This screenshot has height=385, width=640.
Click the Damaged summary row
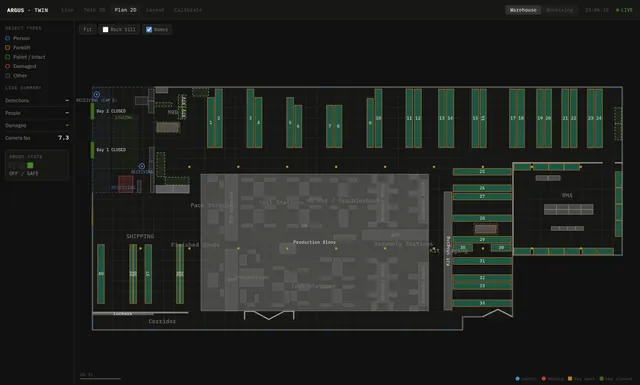click(x=37, y=125)
